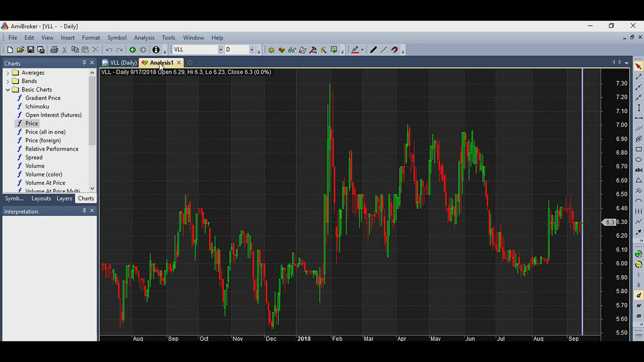Go back with the green arrow icon
Screen dimensions: 644x362
coord(132,50)
